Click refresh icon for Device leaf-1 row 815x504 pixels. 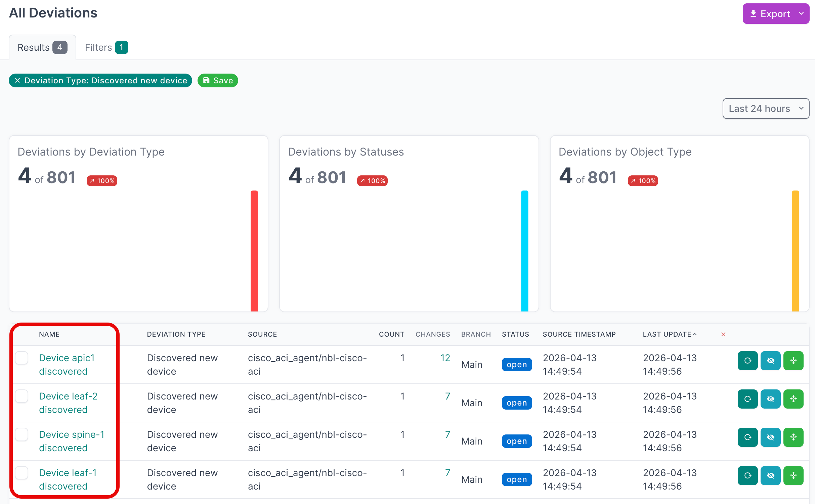747,475
